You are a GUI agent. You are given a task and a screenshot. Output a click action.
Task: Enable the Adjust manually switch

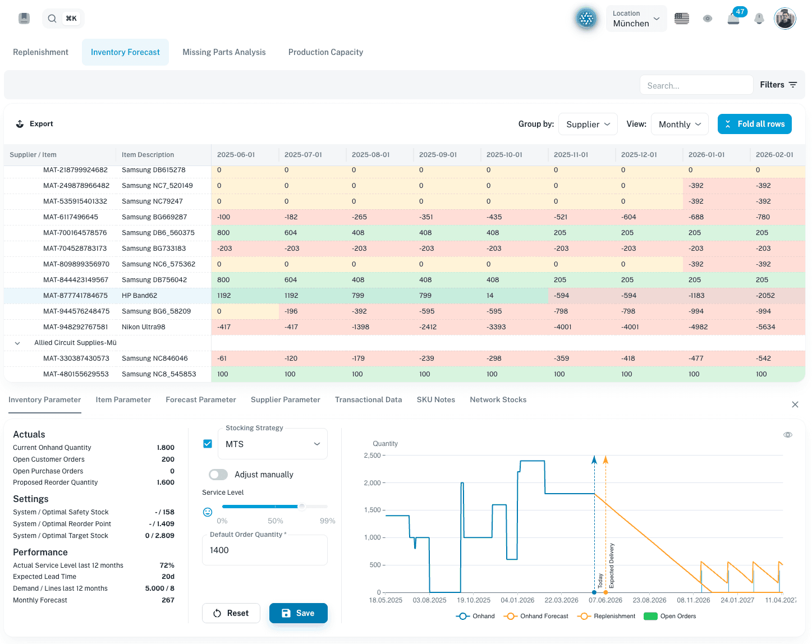(218, 475)
